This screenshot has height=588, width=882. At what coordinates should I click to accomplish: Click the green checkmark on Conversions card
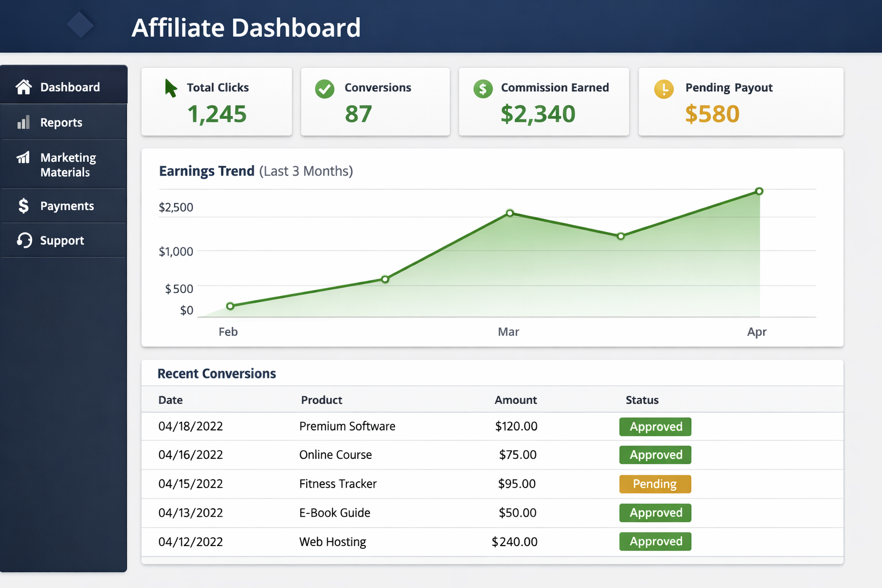[324, 89]
